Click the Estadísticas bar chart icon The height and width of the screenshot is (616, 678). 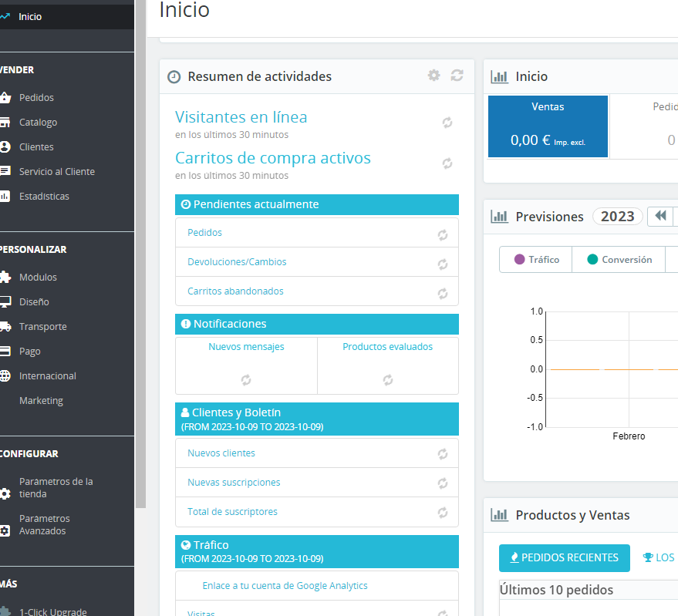click(x=5, y=197)
